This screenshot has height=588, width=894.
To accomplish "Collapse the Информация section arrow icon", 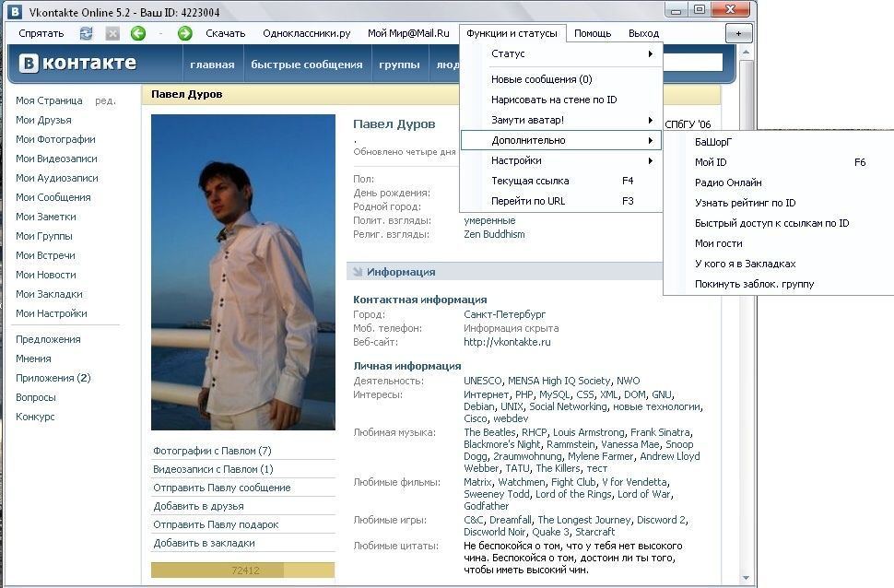I will point(358,272).
